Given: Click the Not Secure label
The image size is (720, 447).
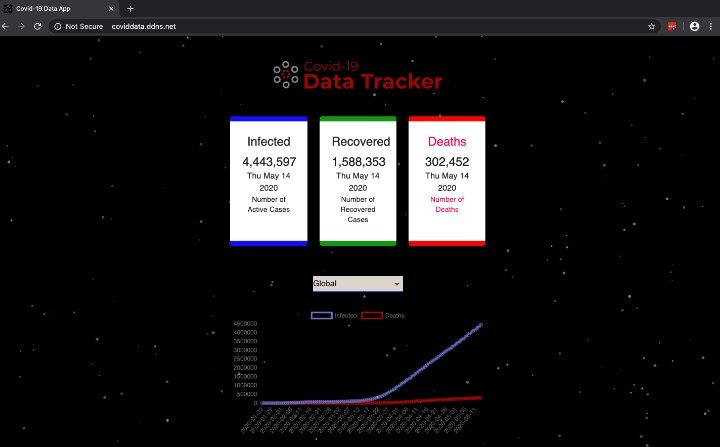Looking at the screenshot, I should [84, 27].
